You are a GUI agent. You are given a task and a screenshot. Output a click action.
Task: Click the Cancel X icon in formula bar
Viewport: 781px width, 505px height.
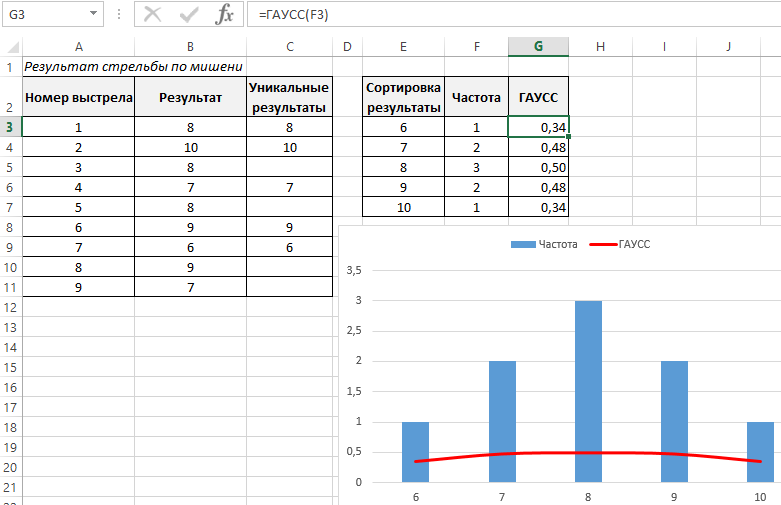point(152,14)
